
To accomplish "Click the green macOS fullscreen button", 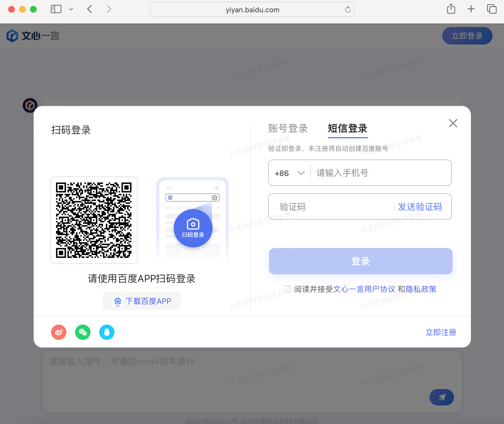I will click(x=33, y=9).
